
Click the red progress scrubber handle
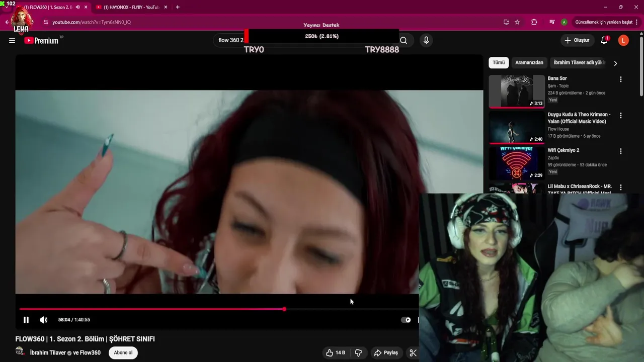coord(284,309)
